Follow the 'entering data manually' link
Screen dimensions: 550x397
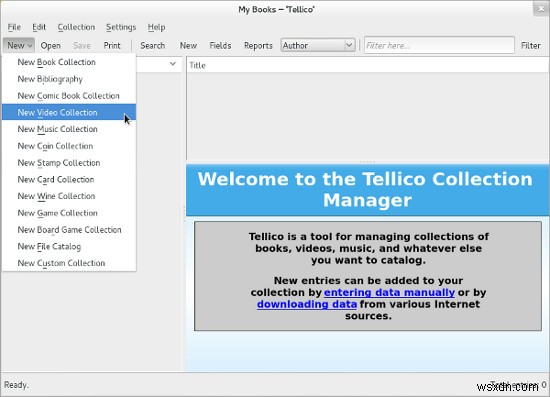(x=389, y=292)
